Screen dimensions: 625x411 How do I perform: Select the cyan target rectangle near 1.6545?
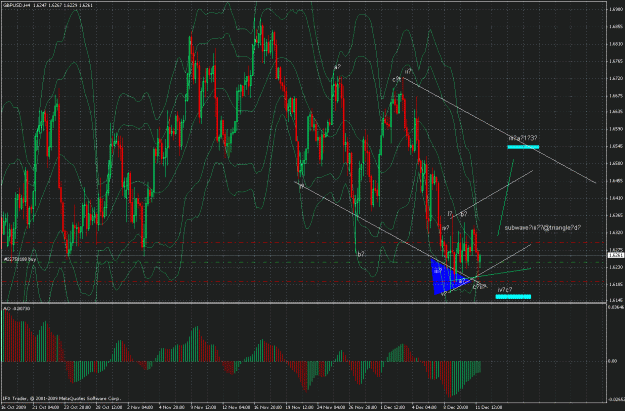tap(523, 147)
